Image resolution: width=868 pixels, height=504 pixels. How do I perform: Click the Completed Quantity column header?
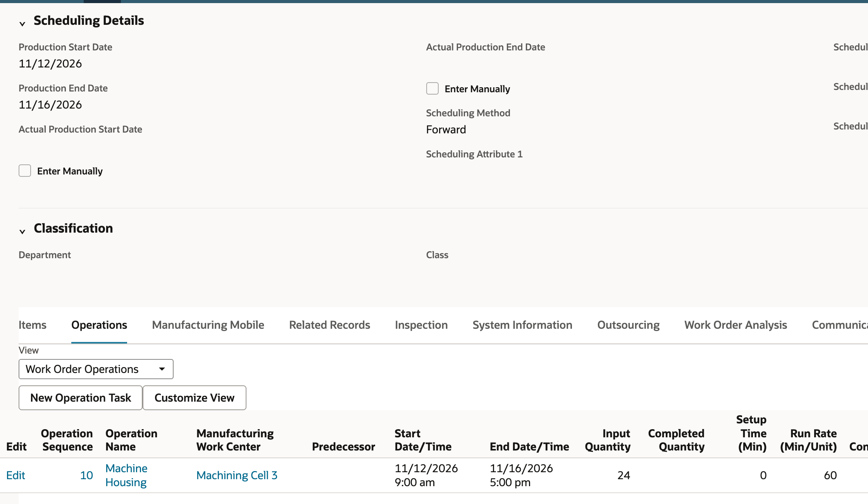676,440
